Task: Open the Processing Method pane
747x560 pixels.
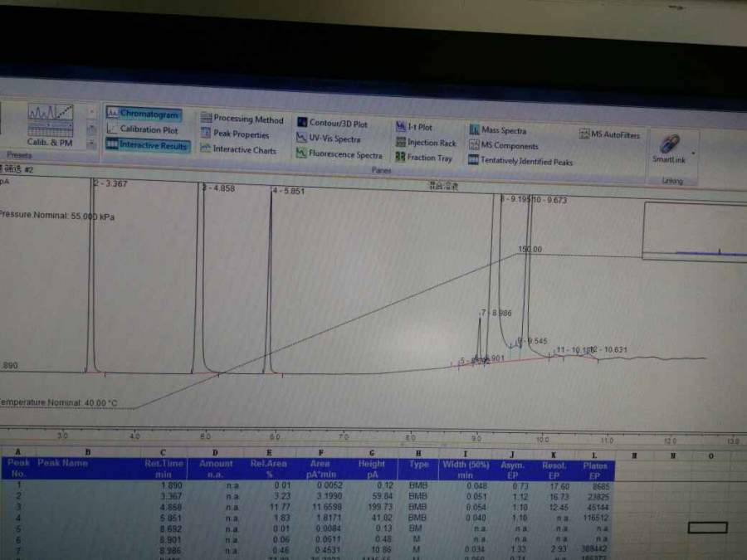Action: pos(242,119)
